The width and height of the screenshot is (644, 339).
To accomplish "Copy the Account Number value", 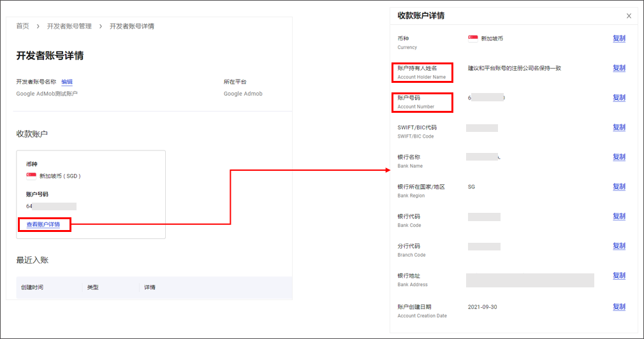I will pos(619,97).
